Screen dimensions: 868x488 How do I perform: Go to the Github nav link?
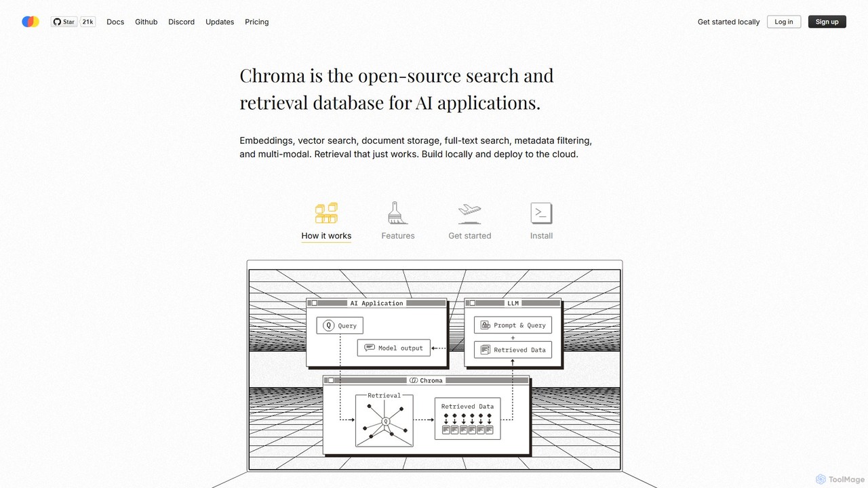click(x=146, y=22)
